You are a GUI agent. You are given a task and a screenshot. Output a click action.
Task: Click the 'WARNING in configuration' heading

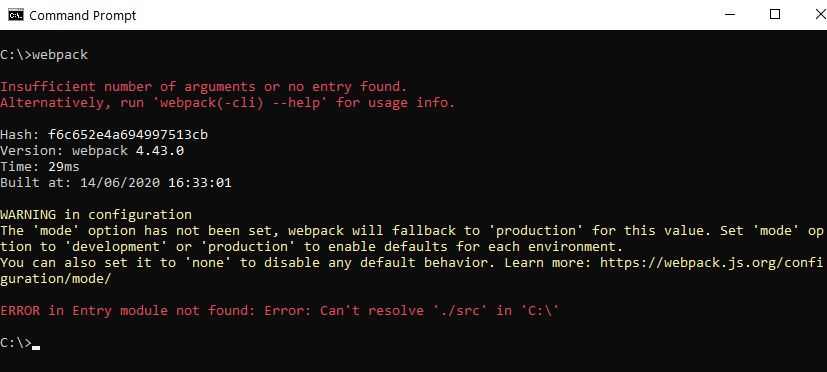pos(96,215)
